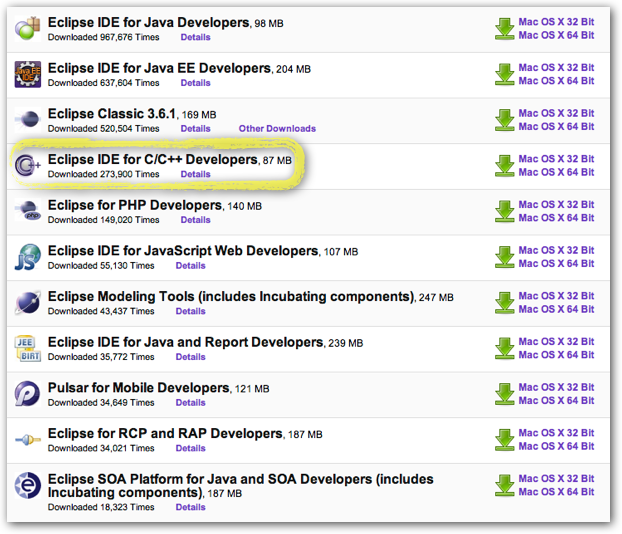Click the green download arrow for Java EE Developers
Image resolution: width=622 pixels, height=534 pixels.
pyautogui.click(x=505, y=74)
